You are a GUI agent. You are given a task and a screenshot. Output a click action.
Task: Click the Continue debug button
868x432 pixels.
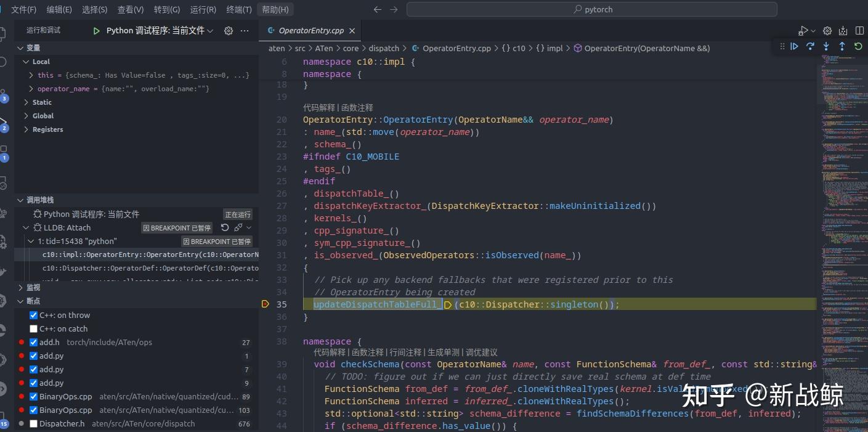795,46
